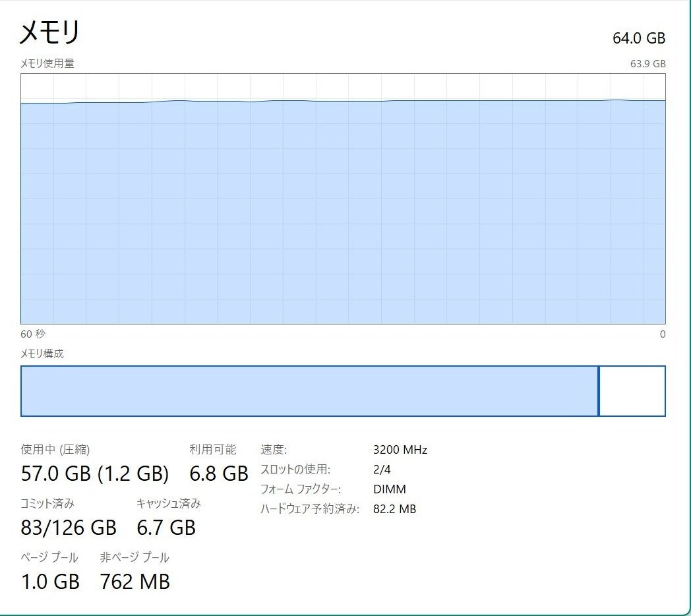Click the memory usage history graph
691x616 pixels.
tap(343, 211)
